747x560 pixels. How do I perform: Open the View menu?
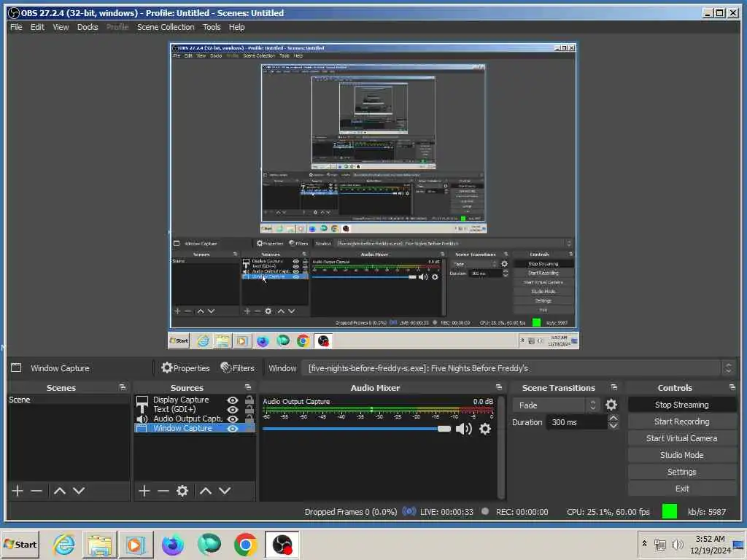tap(61, 27)
